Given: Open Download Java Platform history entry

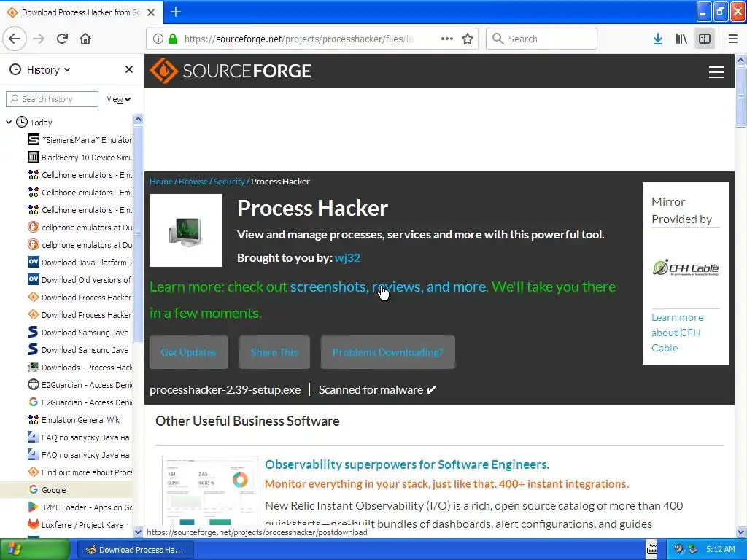Looking at the screenshot, I should (80, 262).
